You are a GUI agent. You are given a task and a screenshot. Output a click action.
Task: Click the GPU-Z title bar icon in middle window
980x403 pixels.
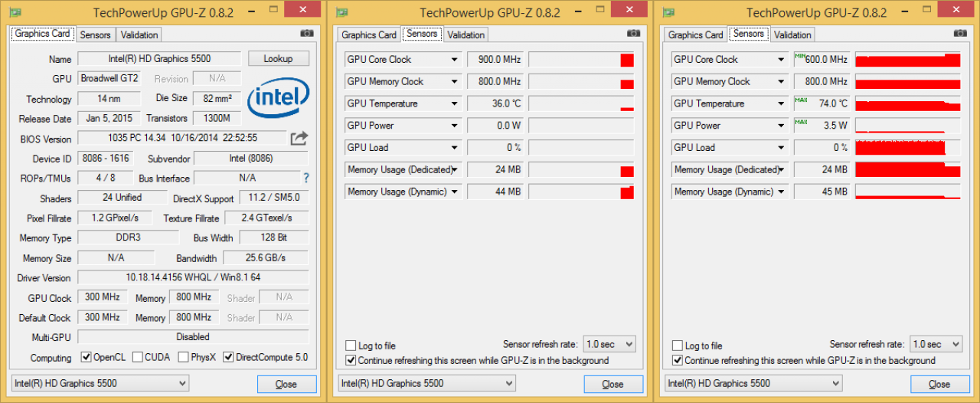(x=342, y=12)
